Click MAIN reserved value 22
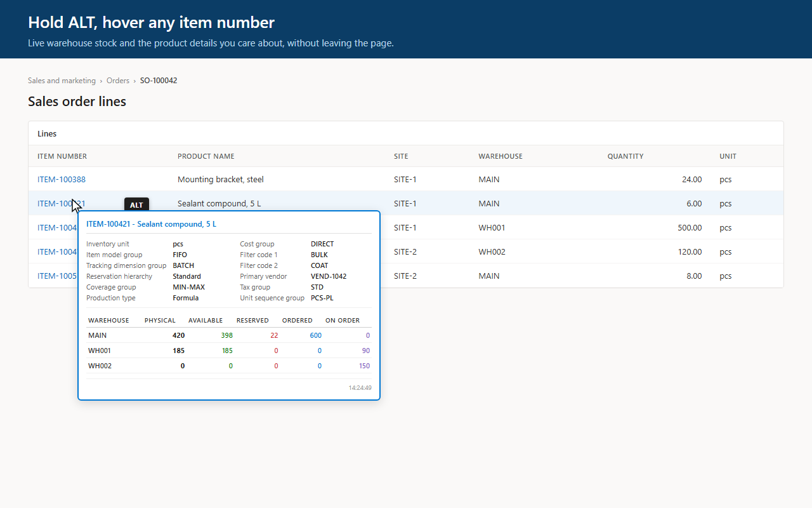Image resolution: width=812 pixels, height=508 pixels. coord(274,335)
